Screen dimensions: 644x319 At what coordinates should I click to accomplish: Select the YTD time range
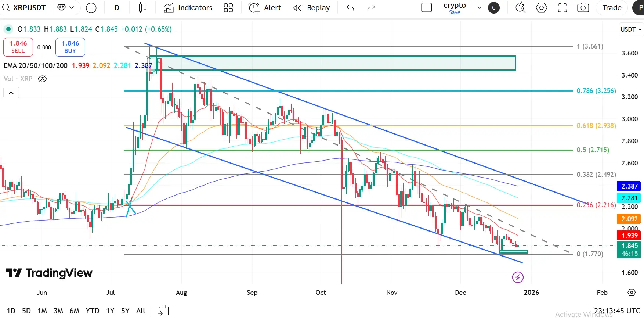click(x=93, y=311)
